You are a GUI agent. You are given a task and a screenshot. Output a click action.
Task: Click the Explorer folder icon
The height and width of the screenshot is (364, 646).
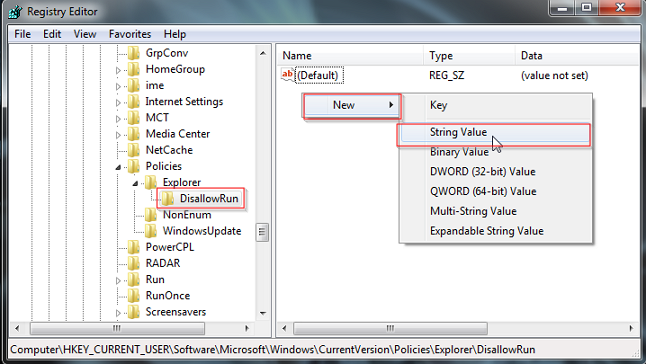[151, 182]
